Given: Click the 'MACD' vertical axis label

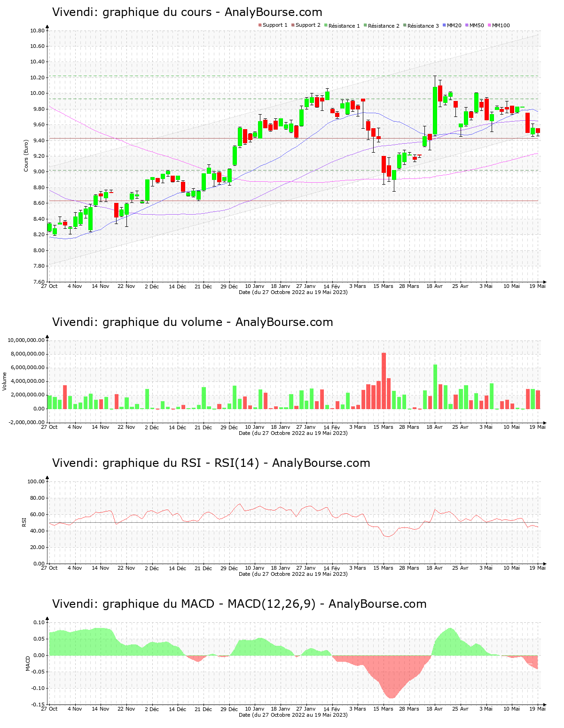Looking at the screenshot, I should click(x=28, y=663).
